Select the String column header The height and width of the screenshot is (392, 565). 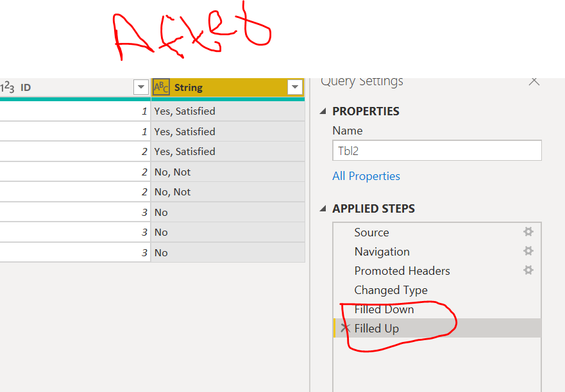[x=228, y=88]
